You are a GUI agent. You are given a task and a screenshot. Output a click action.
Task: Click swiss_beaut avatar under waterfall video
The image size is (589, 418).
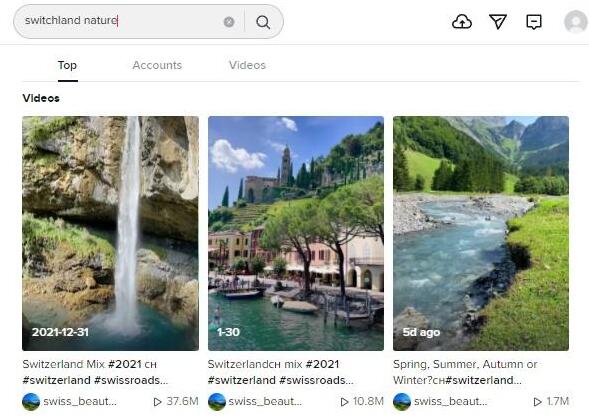(31, 401)
